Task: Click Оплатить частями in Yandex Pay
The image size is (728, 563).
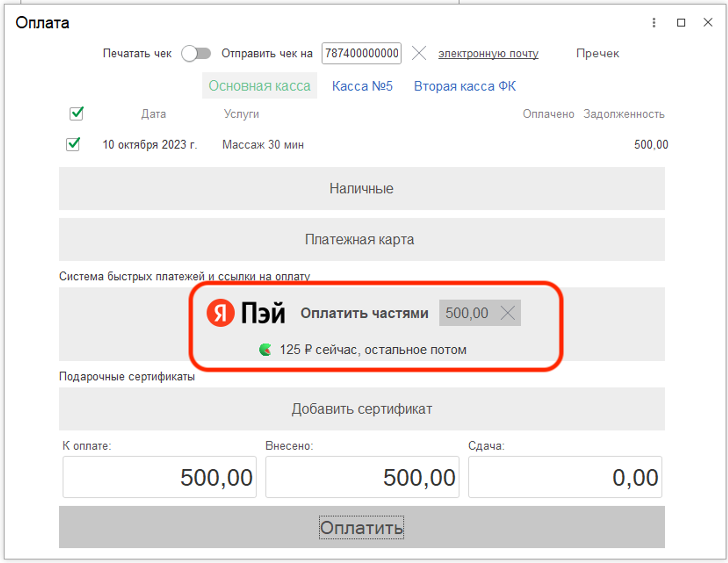Action: [364, 313]
